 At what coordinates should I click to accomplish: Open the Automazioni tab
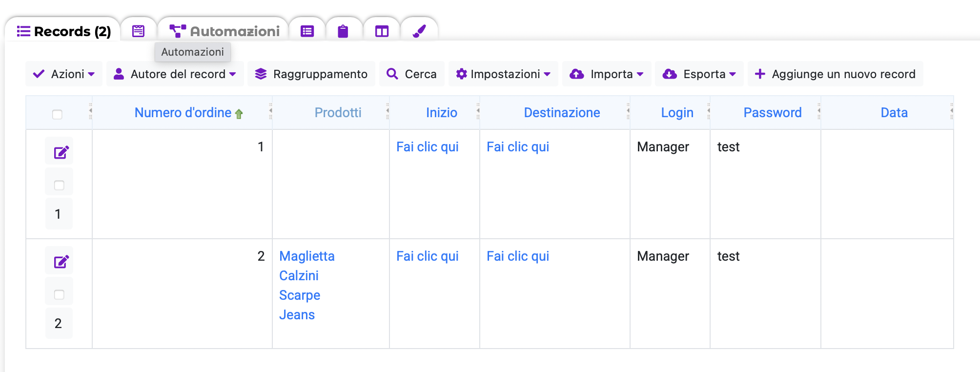point(225,31)
